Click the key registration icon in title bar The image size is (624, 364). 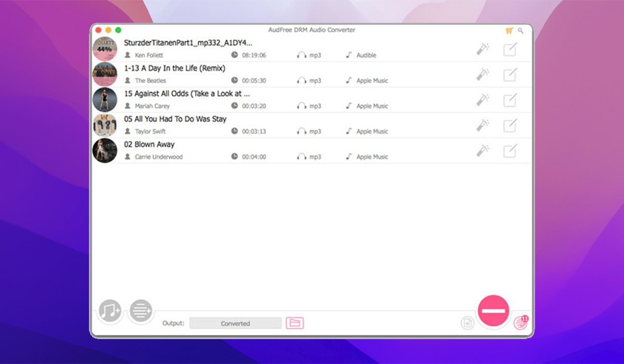pos(521,31)
